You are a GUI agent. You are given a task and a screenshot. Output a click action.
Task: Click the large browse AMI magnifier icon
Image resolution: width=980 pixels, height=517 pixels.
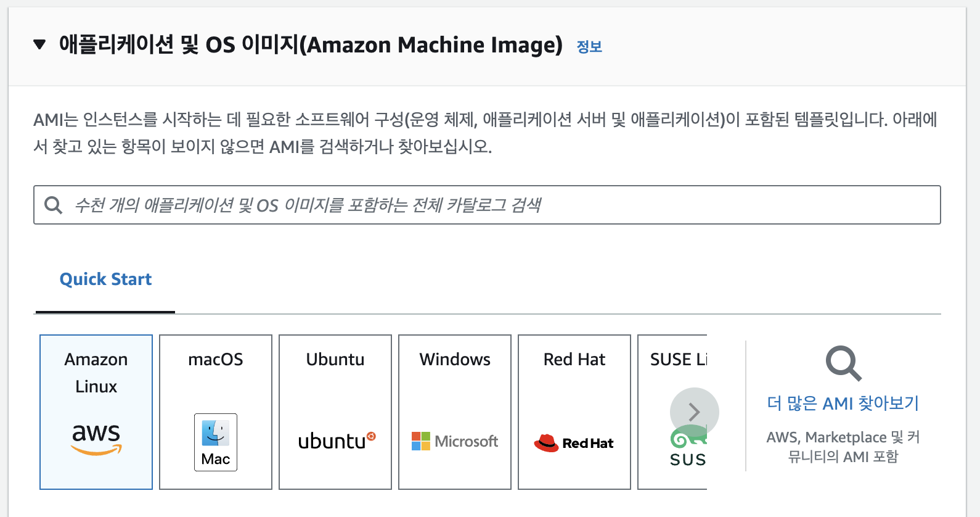coord(843,363)
